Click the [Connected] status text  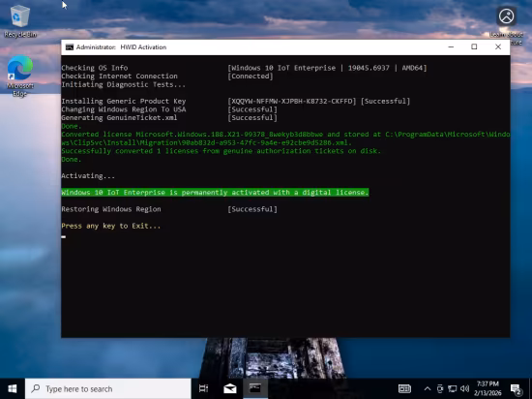pyautogui.click(x=251, y=77)
